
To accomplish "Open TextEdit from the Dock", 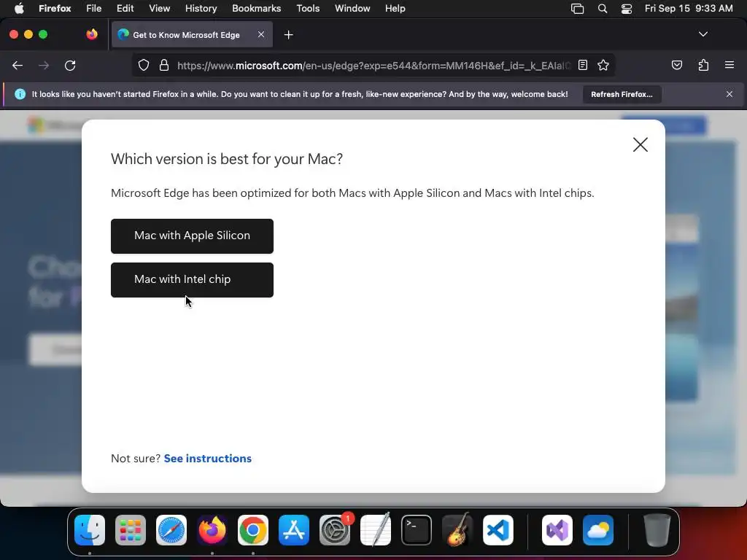I will point(376,530).
